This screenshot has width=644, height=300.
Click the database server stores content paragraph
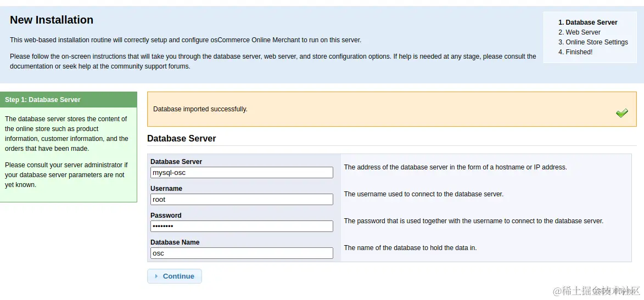click(66, 134)
